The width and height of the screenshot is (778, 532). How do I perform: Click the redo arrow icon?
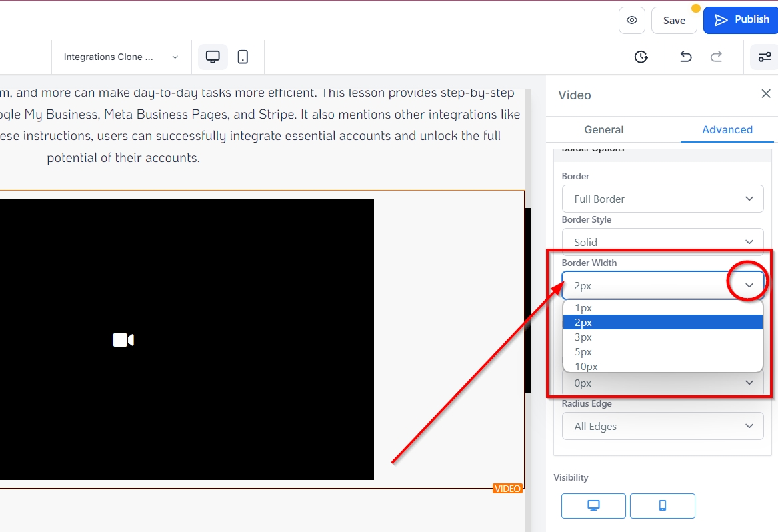tap(717, 57)
